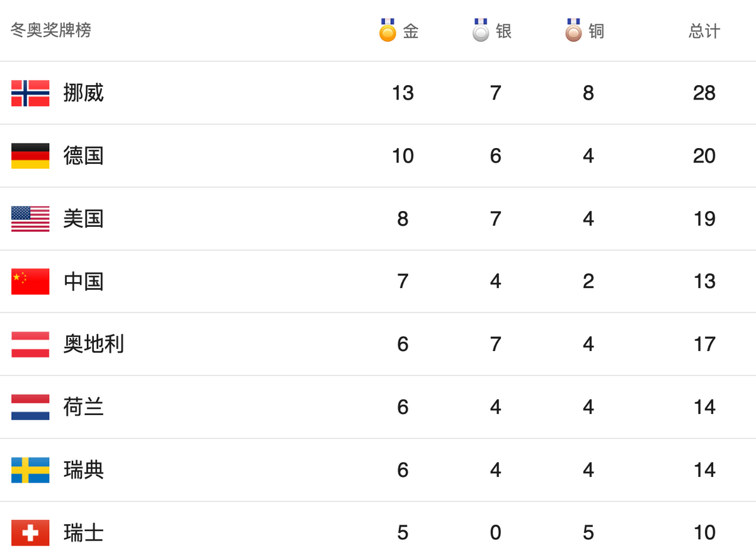756x555 pixels.
Task: Click the China flag icon
Action: click(30, 282)
